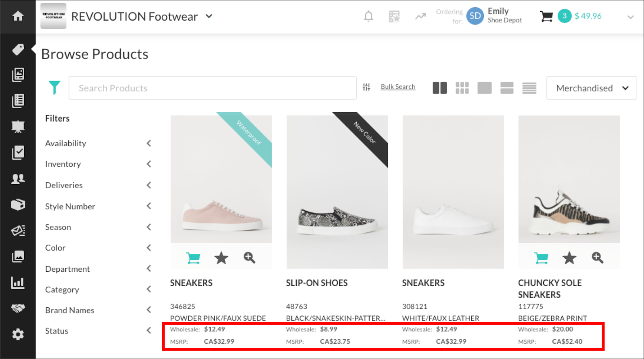Favorite the Chunky Sole Sneakers with star
This screenshot has height=359, width=644.
[x=569, y=258]
